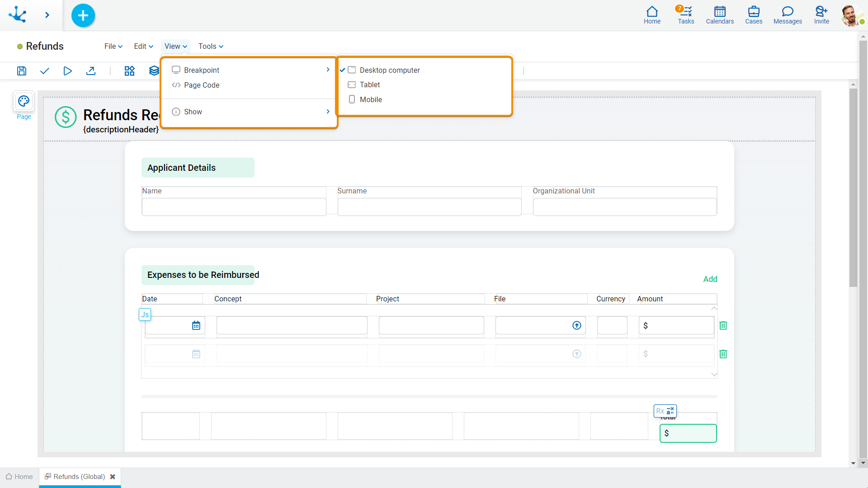Open the Calendars icon

coord(720,15)
